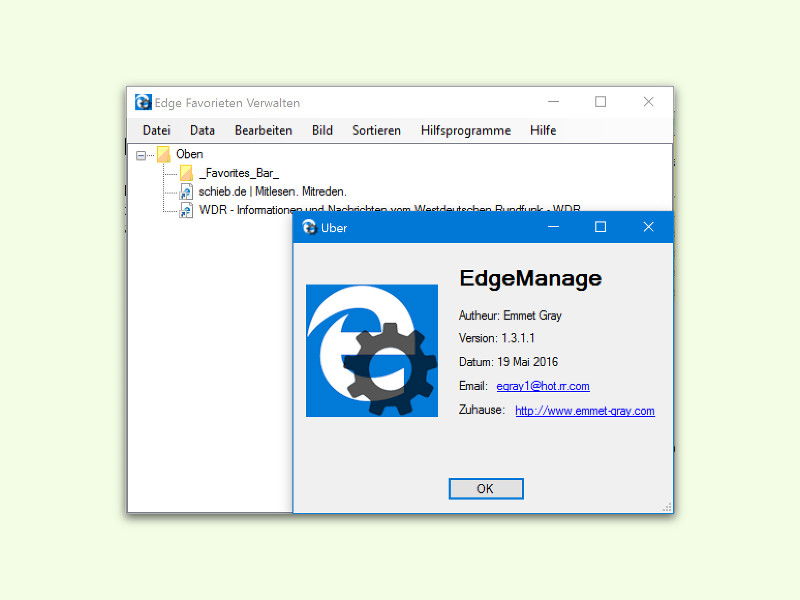Click the Edge Favorieten Verwalten title text

227,103
